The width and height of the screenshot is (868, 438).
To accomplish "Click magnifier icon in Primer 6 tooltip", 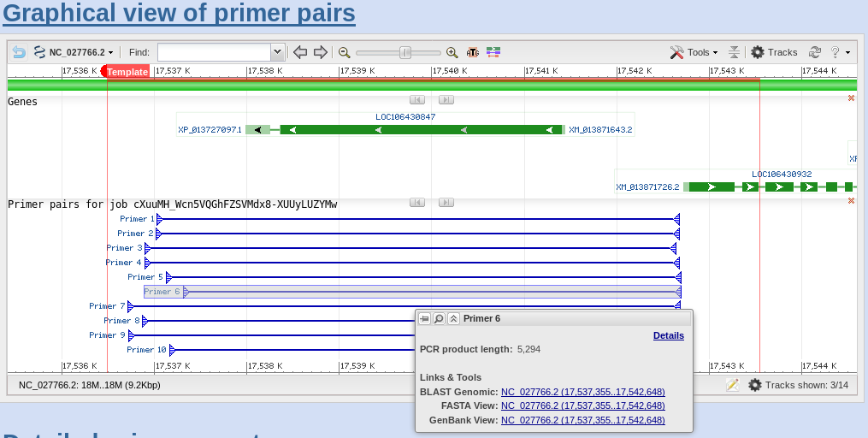I will (439, 318).
